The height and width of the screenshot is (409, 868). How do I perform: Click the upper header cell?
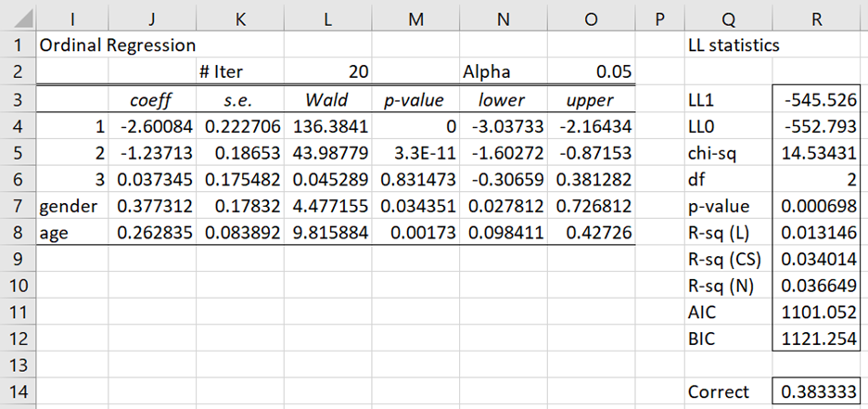(592, 99)
